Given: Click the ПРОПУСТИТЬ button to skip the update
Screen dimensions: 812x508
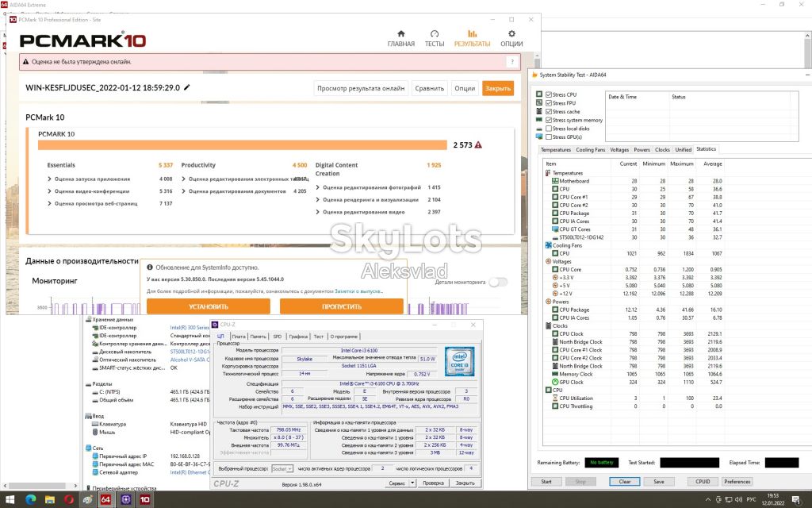Looking at the screenshot, I should click(x=342, y=306).
